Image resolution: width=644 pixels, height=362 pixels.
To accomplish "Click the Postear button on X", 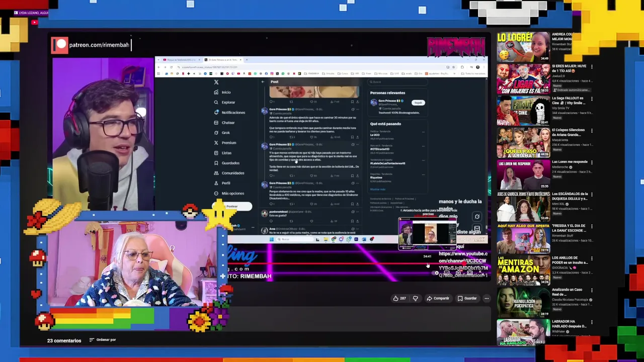I will (x=232, y=206).
